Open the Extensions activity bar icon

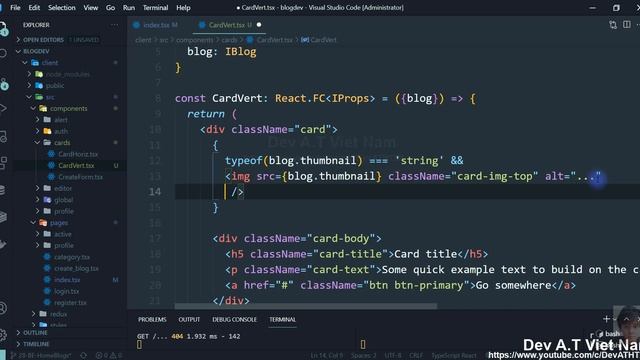(x=3, y=162)
